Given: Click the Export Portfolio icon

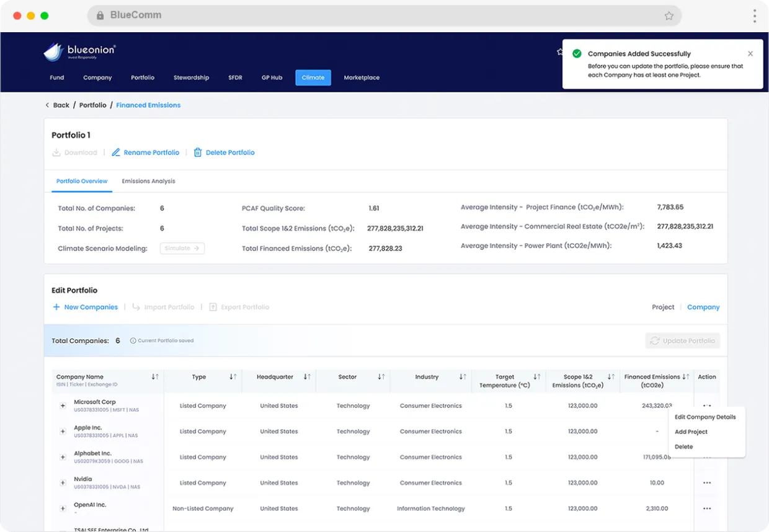Looking at the screenshot, I should click(x=213, y=307).
